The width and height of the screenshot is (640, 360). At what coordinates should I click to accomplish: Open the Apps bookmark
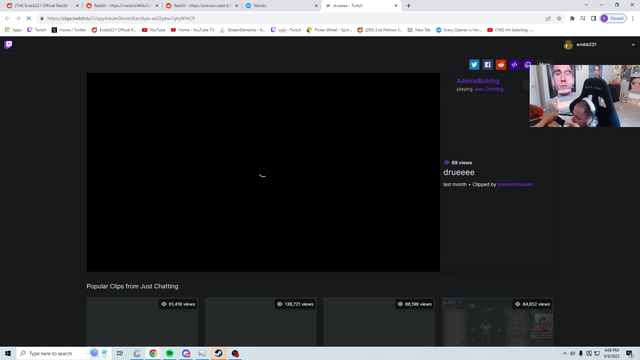coord(13,30)
